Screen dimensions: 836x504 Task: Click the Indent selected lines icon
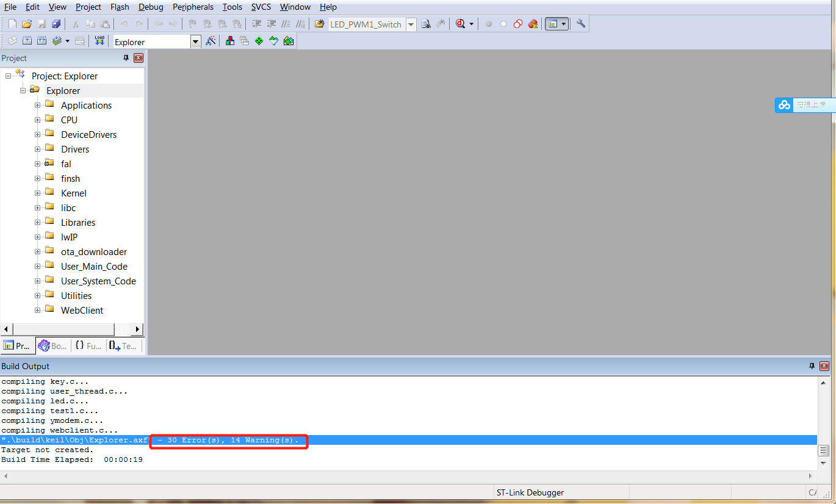pyautogui.click(x=256, y=24)
